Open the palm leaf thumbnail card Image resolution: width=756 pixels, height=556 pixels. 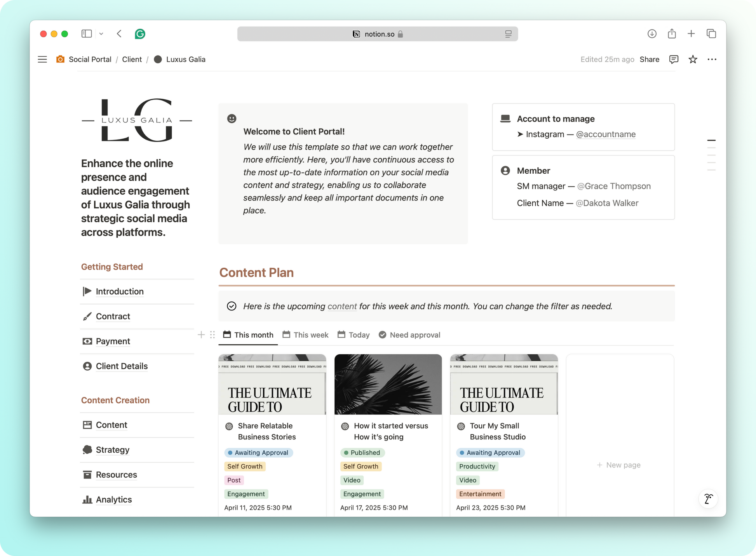pos(388,384)
